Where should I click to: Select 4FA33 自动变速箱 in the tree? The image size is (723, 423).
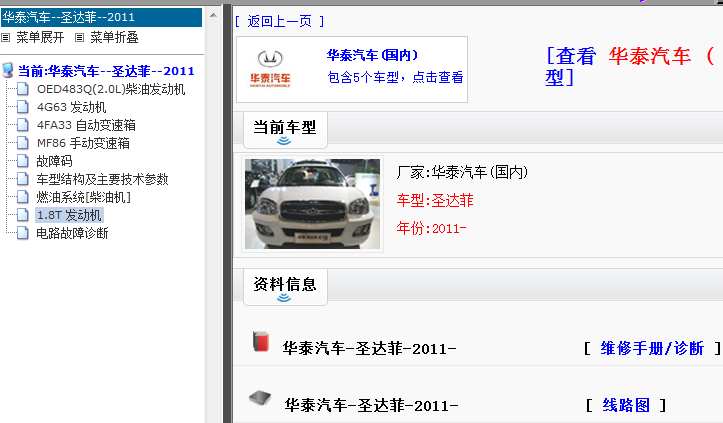pyautogui.click(x=86, y=125)
